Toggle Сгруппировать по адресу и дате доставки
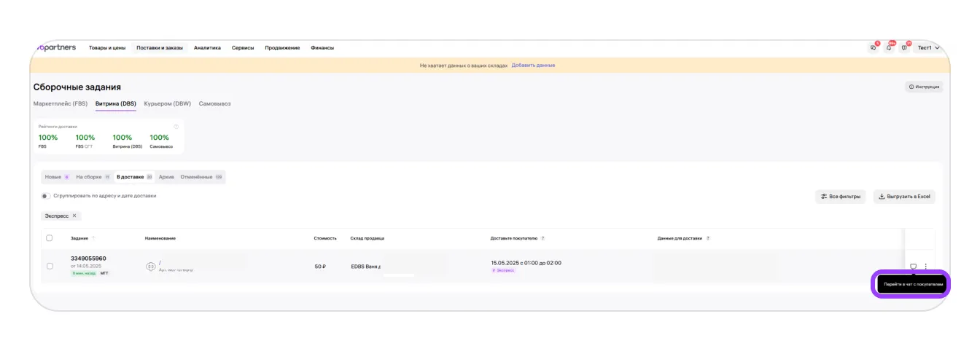 pos(45,196)
